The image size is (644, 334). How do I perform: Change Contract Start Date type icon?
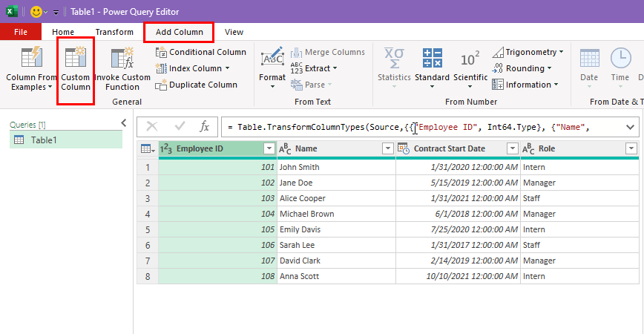click(404, 148)
